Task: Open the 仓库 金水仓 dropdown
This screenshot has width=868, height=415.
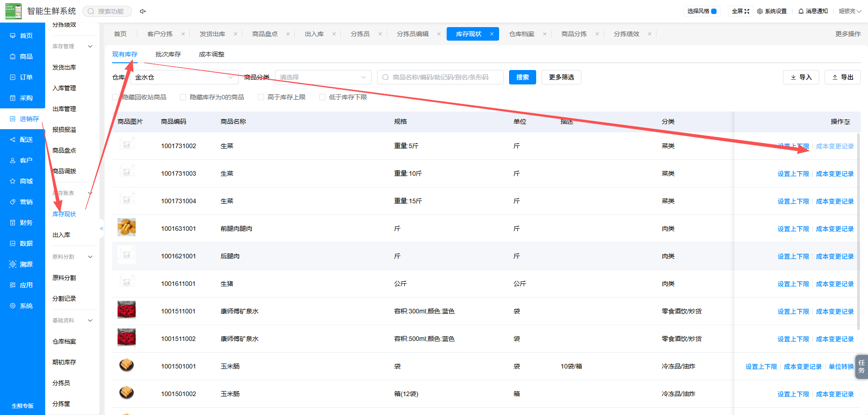Action: (184, 77)
